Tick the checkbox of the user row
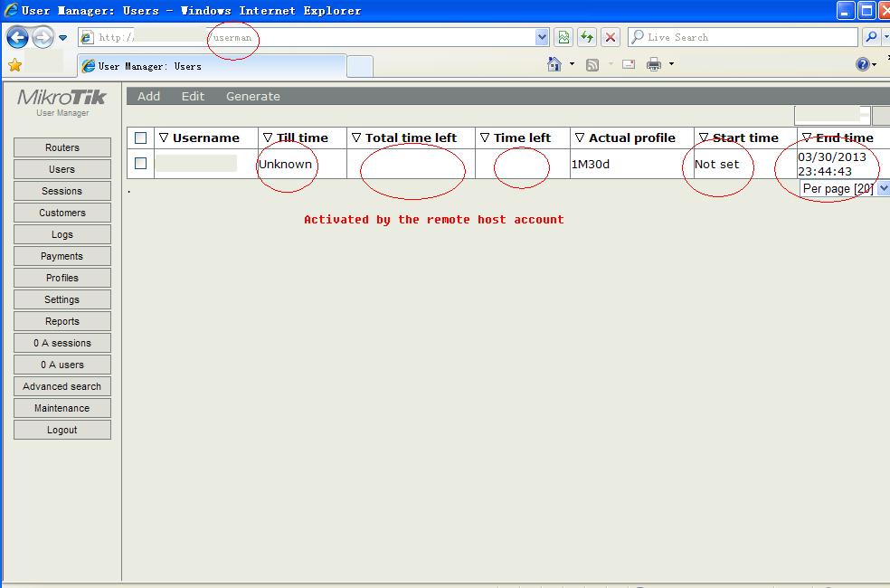 click(141, 164)
